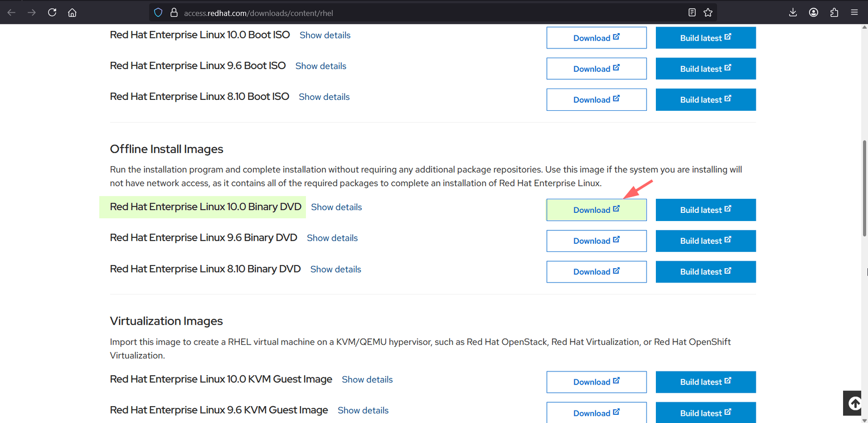The image size is (868, 423).
Task: Build latest for RHEL 9.6 Binary DVD
Action: tap(705, 241)
